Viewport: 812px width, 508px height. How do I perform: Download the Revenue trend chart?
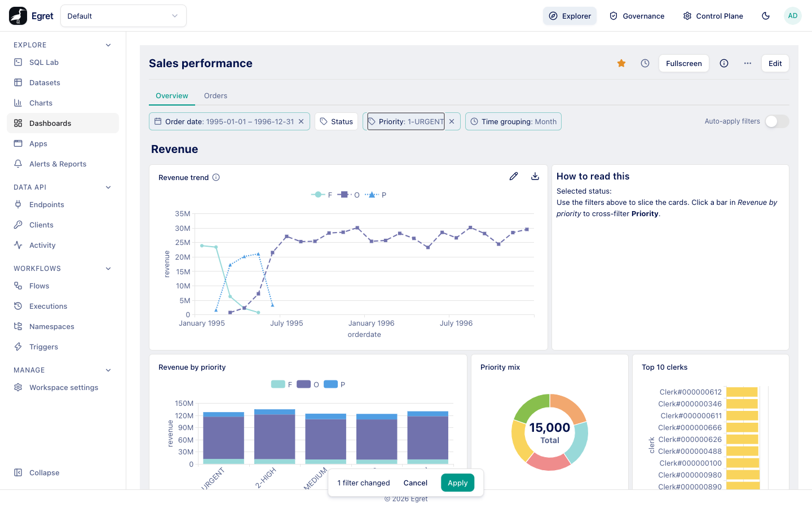click(535, 176)
